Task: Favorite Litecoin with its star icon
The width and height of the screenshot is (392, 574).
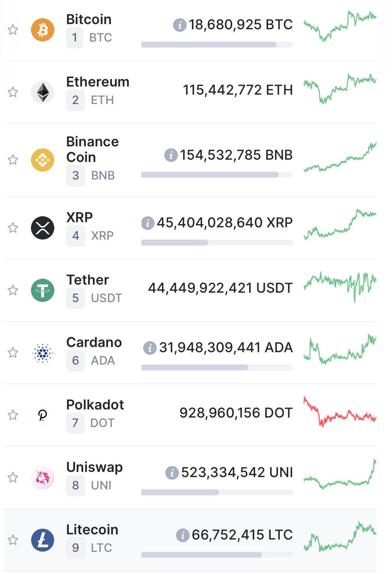Action: [13, 540]
